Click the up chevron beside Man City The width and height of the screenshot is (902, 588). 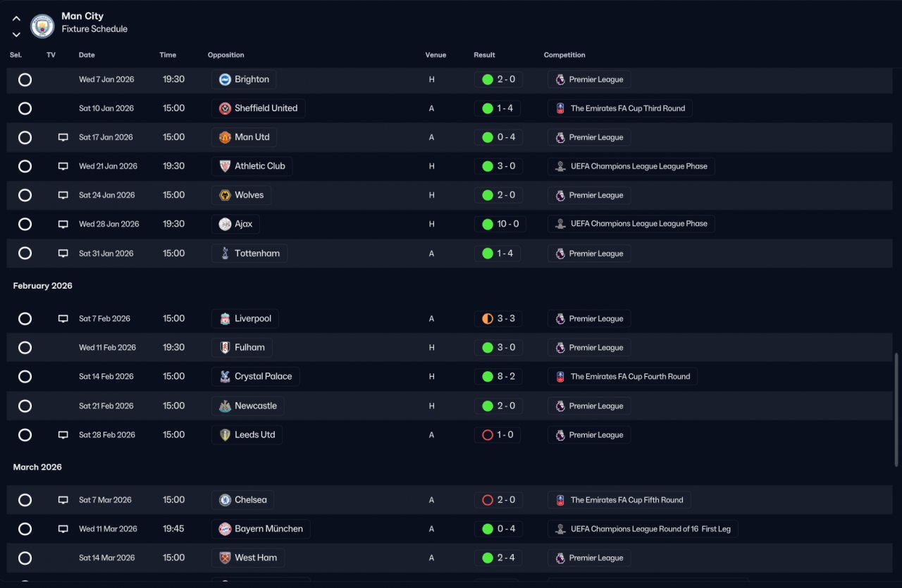click(x=16, y=18)
